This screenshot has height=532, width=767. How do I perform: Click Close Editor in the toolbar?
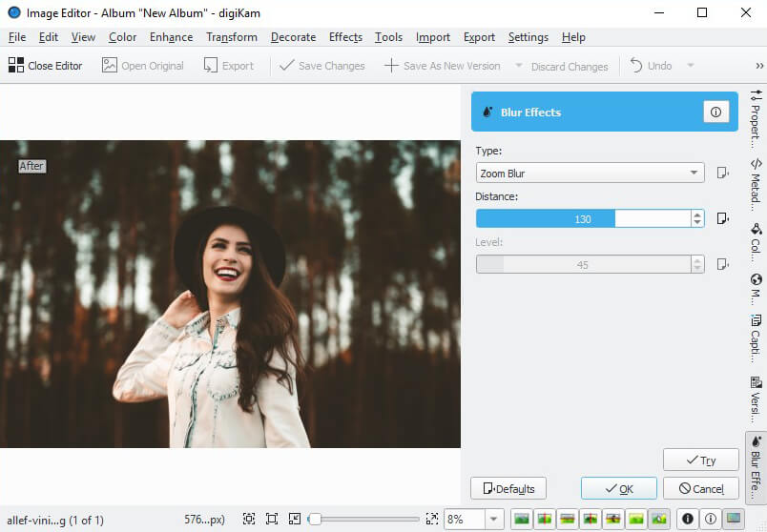45,66
